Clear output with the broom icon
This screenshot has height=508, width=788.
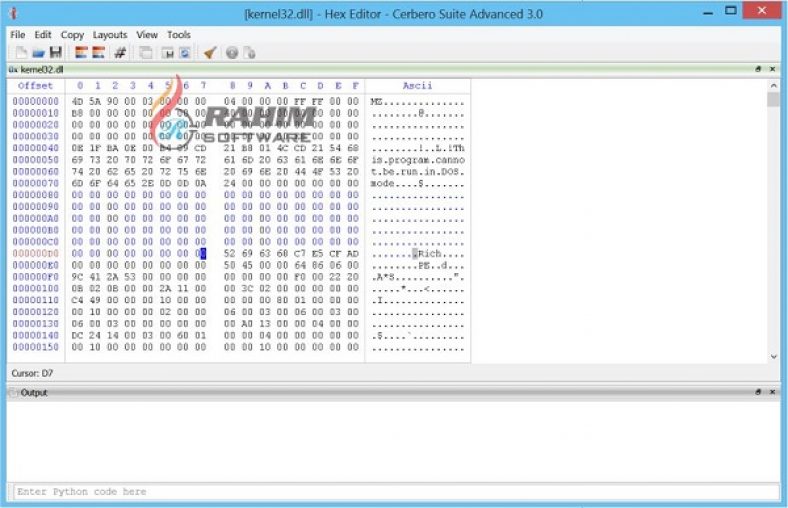click(210, 52)
